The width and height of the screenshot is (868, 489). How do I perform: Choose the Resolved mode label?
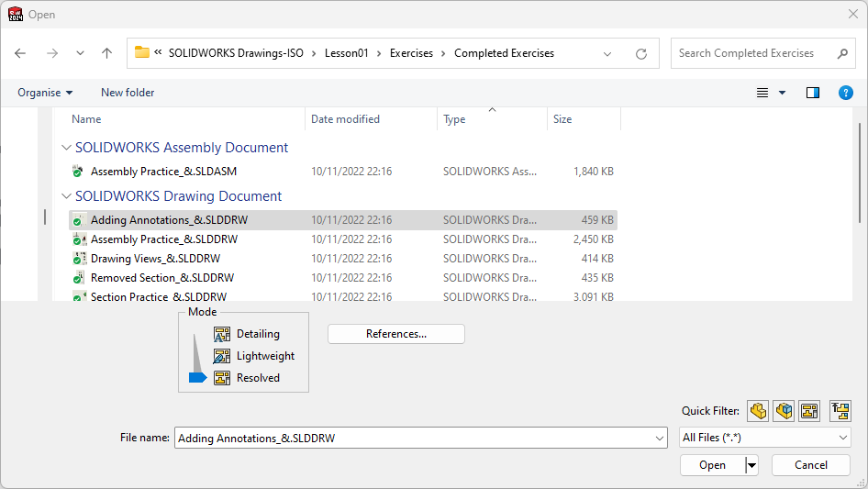click(x=258, y=378)
